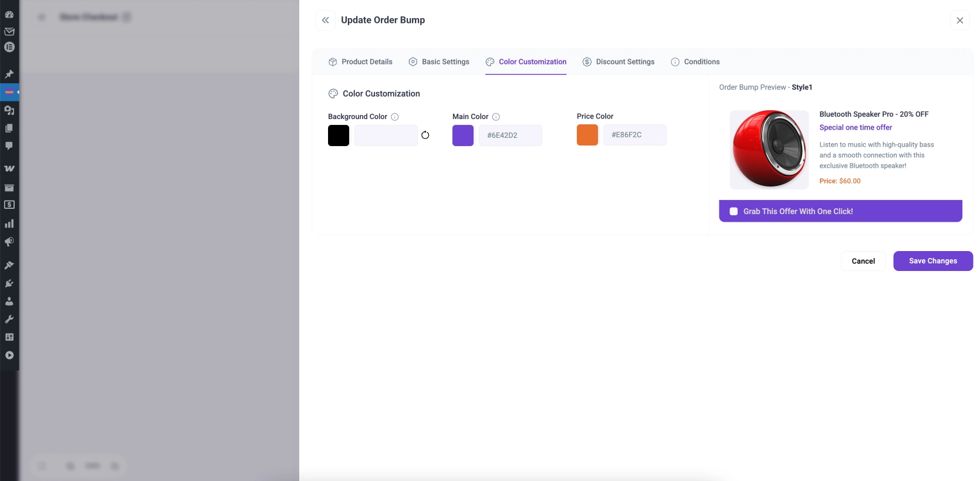Open WordPress Dashboard from sidebar
Viewport: 980px width, 481px height.
pos(9,14)
